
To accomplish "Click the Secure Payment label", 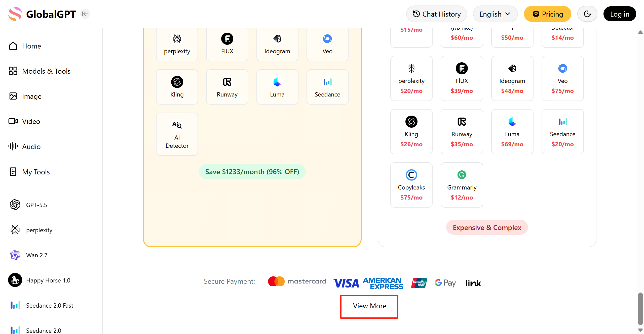I will pos(229,281).
